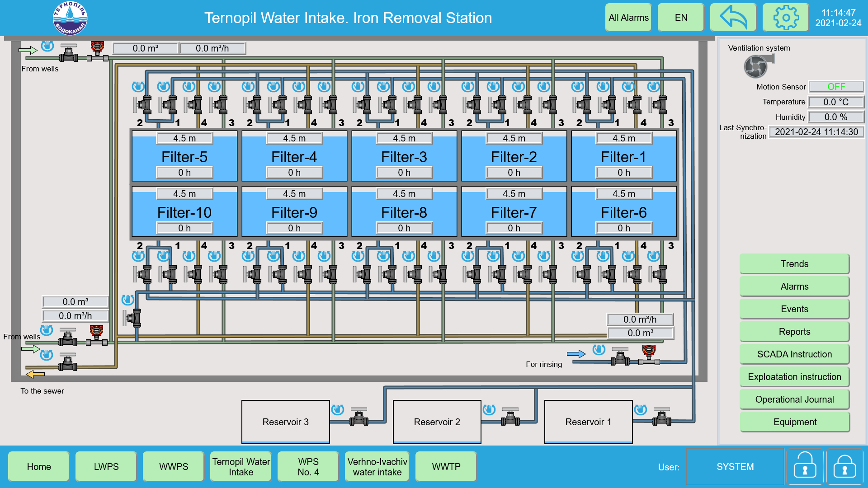Click the Reservoir 3 inlet valve
Screen dimensions: 868x488
(x=359, y=418)
